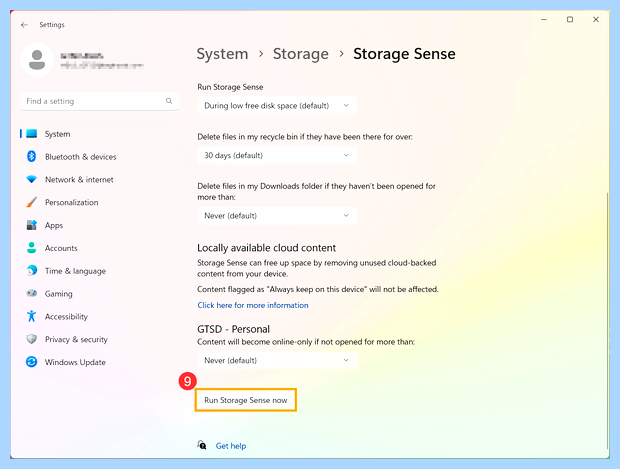Open Accessibility settings
Viewport: 620px width, 469px height.
click(x=99, y=317)
